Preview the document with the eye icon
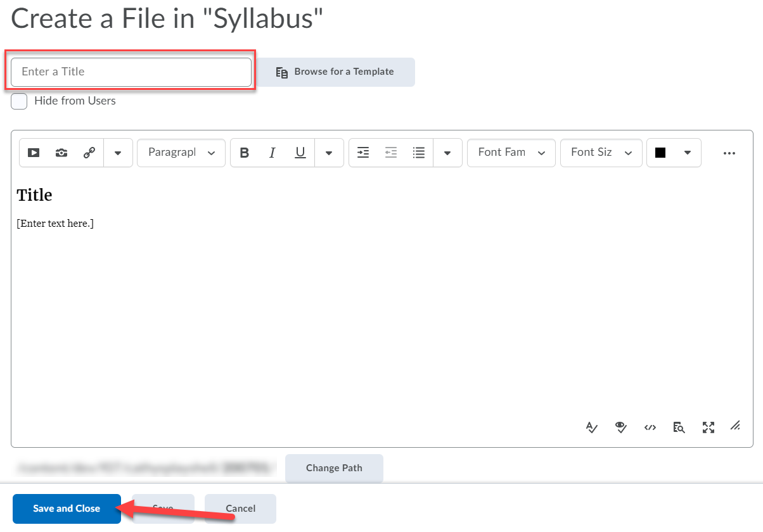The width and height of the screenshot is (763, 532). click(620, 427)
